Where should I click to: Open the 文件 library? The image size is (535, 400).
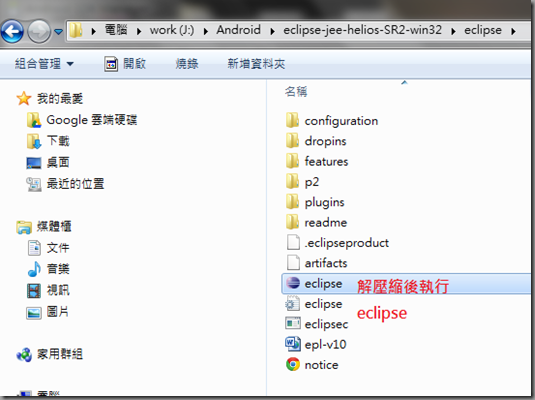click(58, 248)
